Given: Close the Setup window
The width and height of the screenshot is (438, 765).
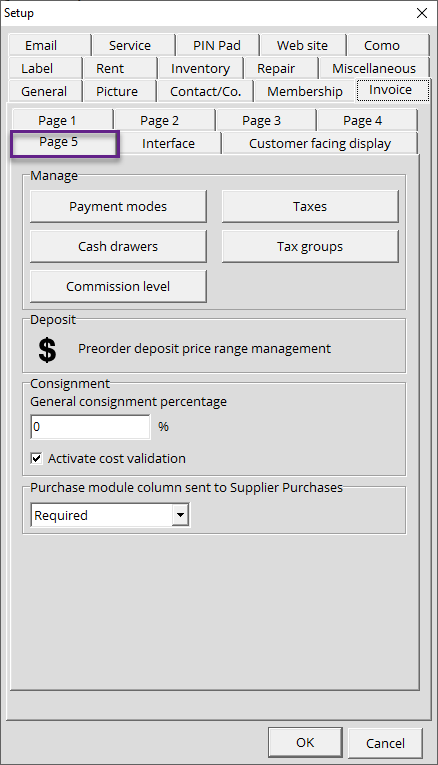Looking at the screenshot, I should point(422,13).
